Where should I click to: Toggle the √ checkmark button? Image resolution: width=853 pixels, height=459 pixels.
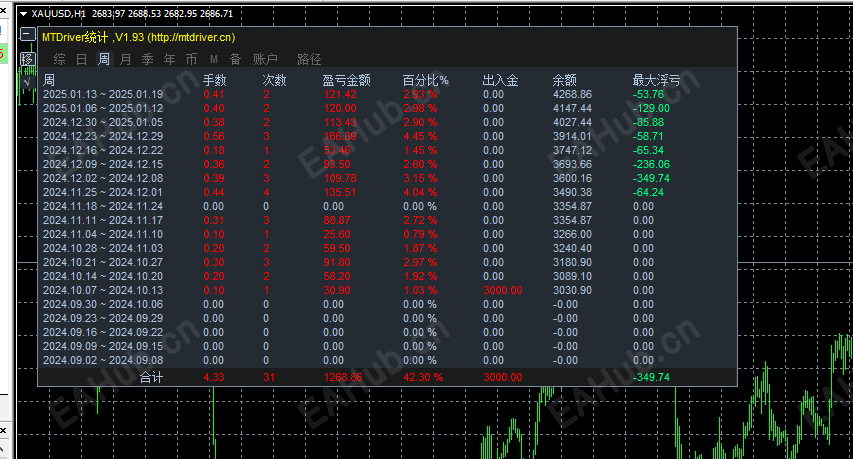coord(28,82)
